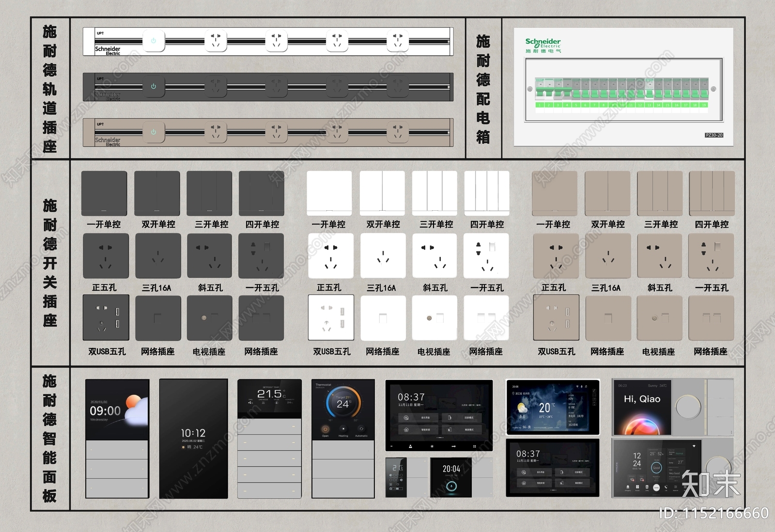775x532 pixels.
Task: Click the first socket module on the white track
Action: [216, 41]
